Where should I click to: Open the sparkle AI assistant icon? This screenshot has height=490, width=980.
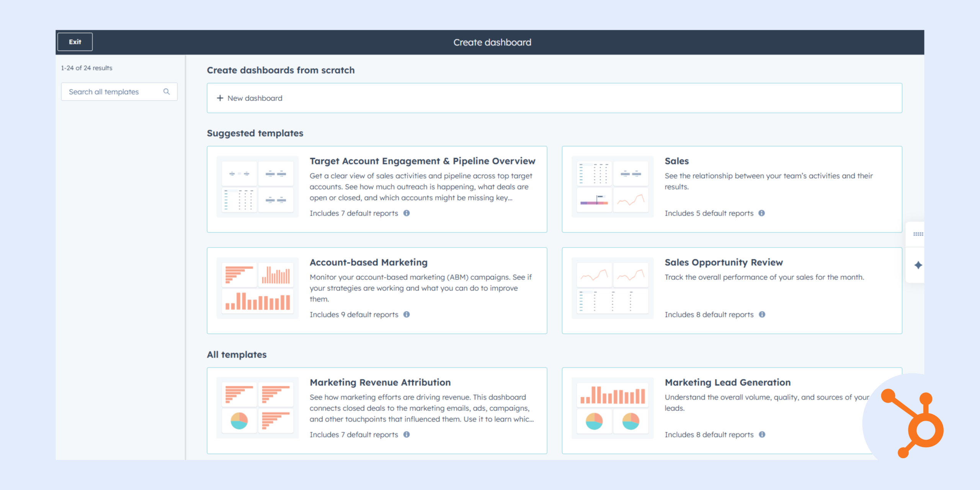(x=918, y=265)
